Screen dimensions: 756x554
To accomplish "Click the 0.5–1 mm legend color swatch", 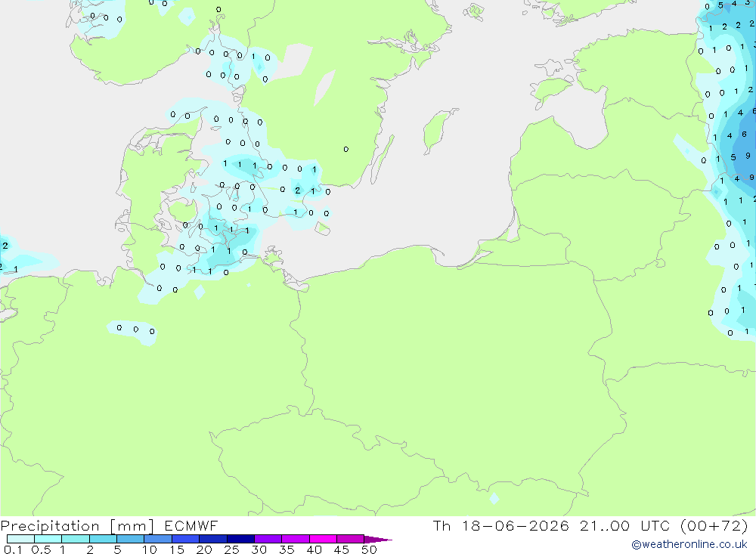I will point(48,539).
